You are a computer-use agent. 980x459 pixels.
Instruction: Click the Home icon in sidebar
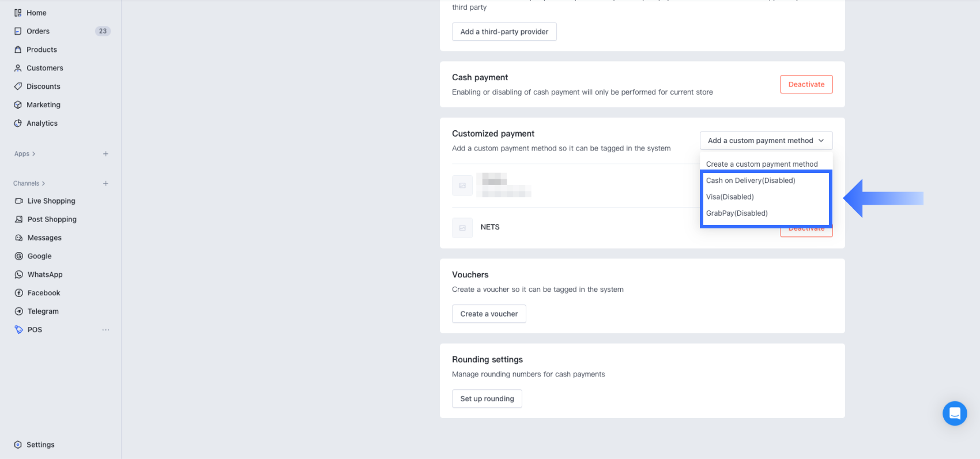pos(18,13)
